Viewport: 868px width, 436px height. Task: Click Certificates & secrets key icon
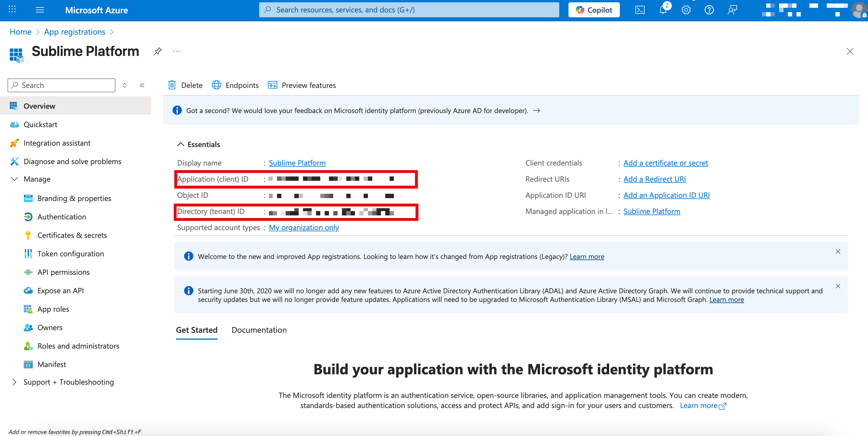pyautogui.click(x=28, y=235)
